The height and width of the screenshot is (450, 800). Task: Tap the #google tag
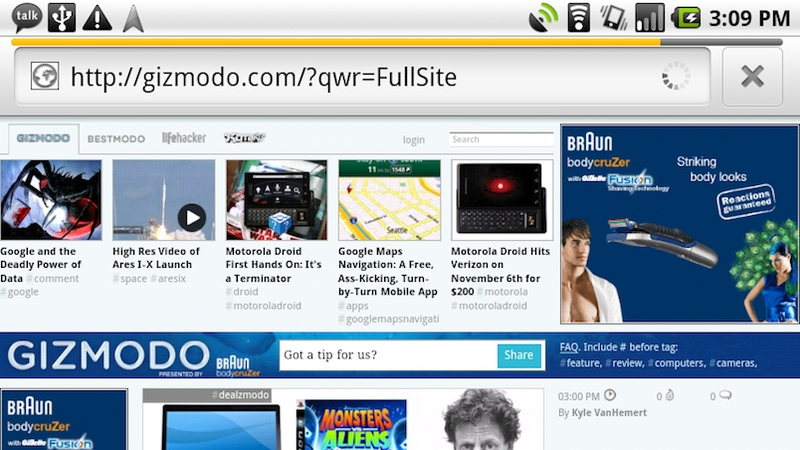click(19, 292)
